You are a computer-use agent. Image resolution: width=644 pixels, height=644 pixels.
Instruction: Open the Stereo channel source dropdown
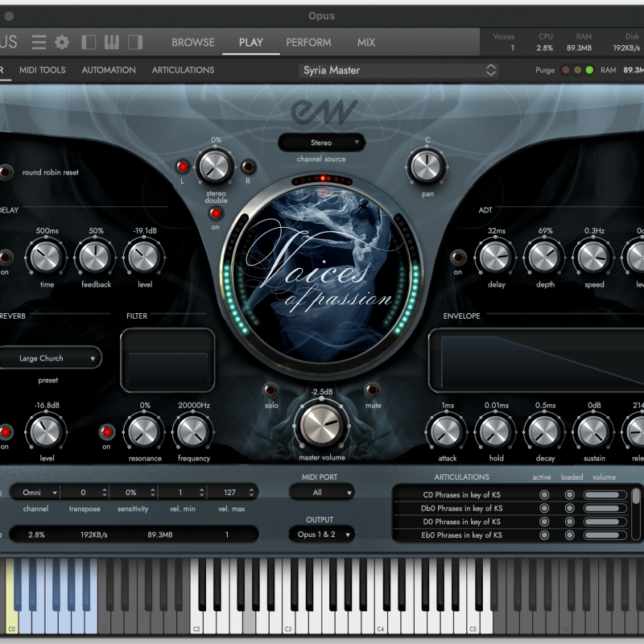pyautogui.click(x=321, y=142)
